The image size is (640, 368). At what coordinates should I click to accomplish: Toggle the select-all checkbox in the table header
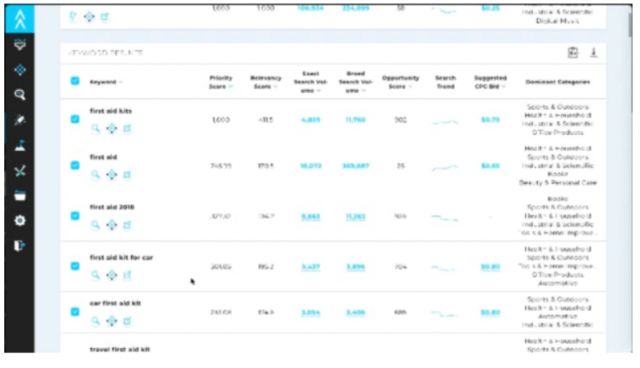[x=75, y=81]
